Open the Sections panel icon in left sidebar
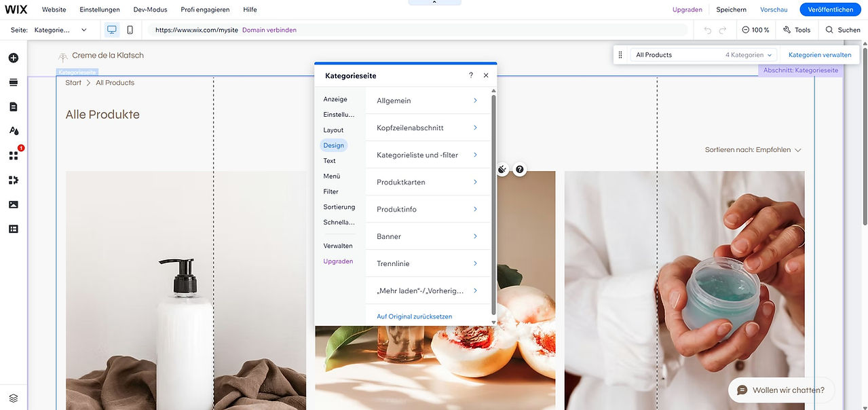 pos(14,83)
